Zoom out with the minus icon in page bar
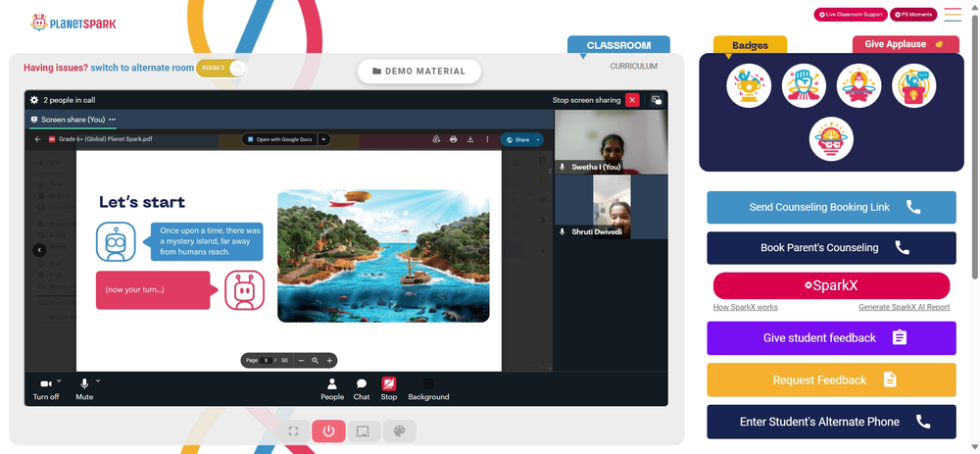This screenshot has height=454, width=980. pos(301,360)
